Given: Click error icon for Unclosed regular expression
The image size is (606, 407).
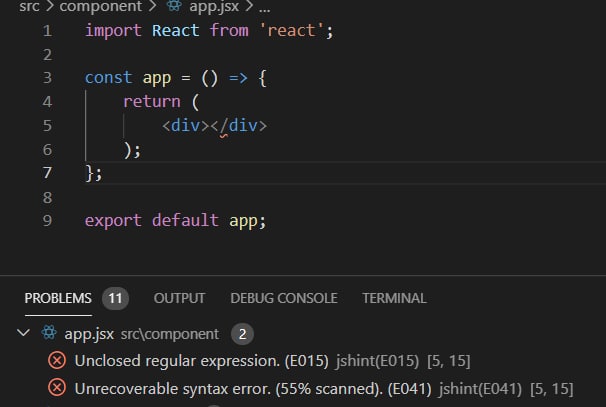Looking at the screenshot, I should 57,361.
